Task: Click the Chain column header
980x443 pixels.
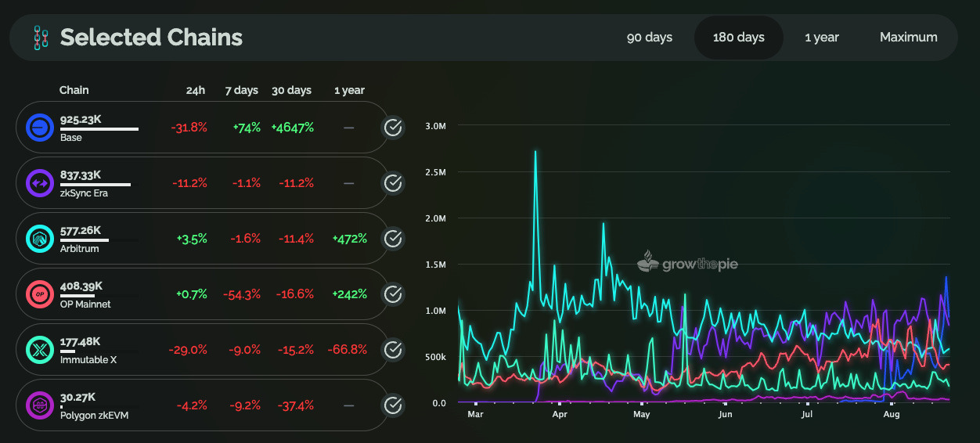Action: click(x=74, y=90)
